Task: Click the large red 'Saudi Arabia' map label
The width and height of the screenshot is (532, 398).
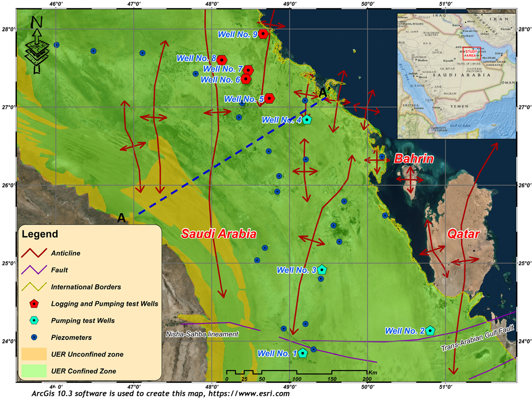Action: coord(219,234)
